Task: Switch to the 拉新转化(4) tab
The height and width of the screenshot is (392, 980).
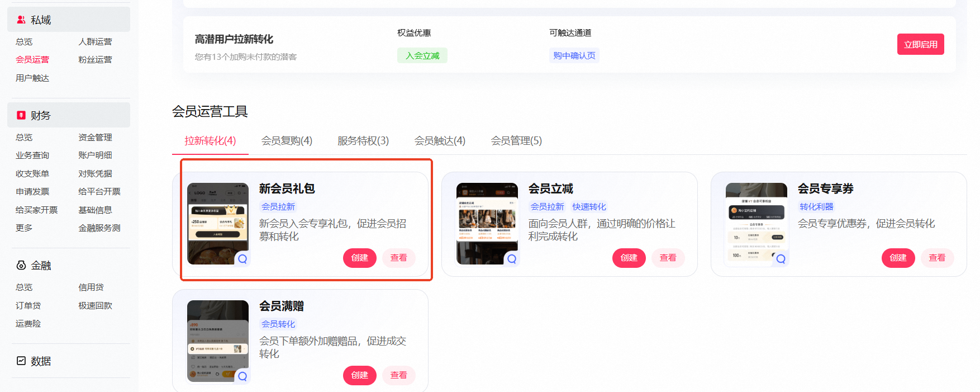Action: coord(210,141)
